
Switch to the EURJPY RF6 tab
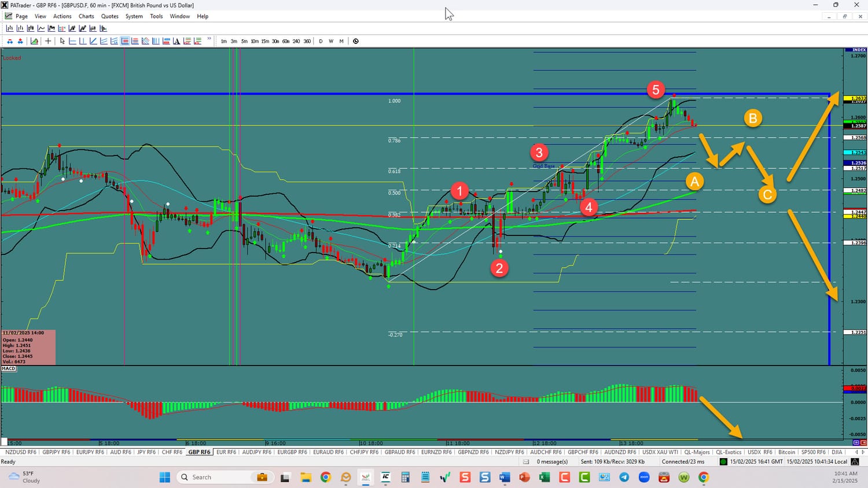click(x=89, y=452)
